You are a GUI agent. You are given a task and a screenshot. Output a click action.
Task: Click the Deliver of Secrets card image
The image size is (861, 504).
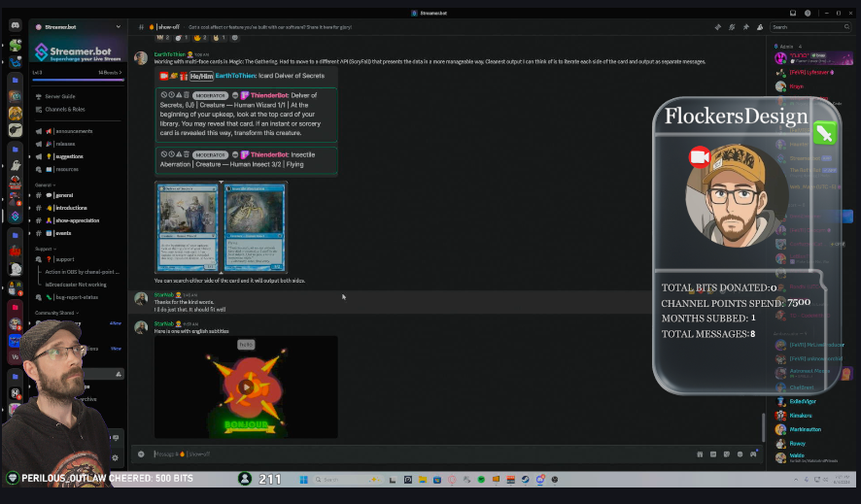point(188,227)
